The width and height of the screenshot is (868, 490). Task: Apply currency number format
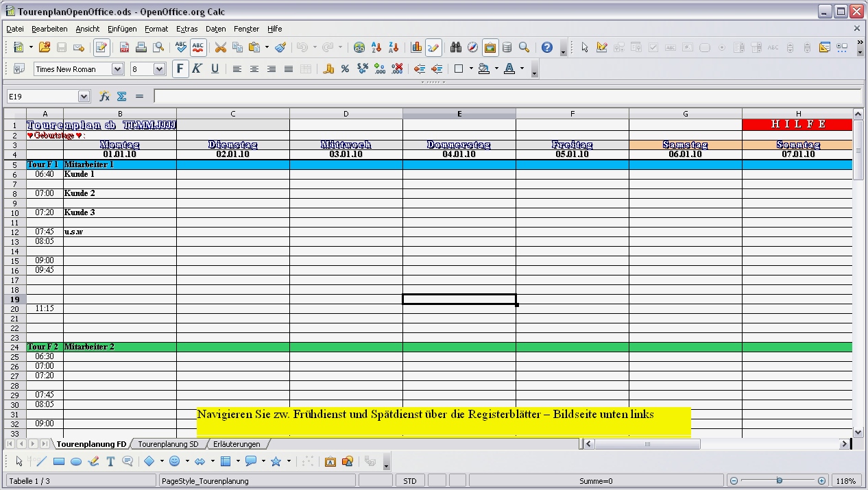(328, 69)
